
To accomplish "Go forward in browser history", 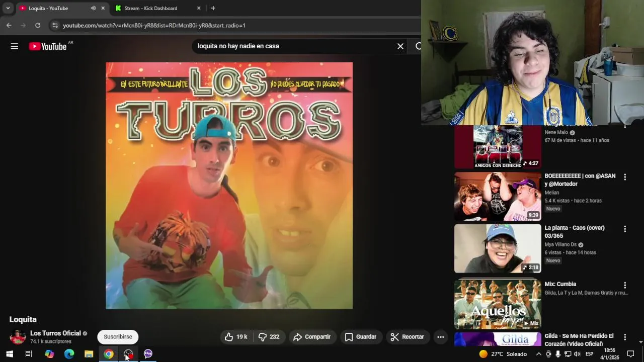I will click(x=23, y=25).
